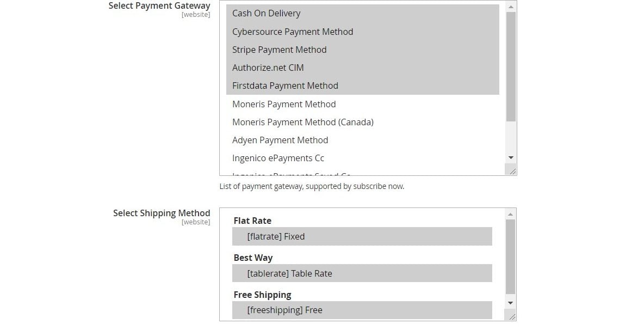Click payment gateway list resize handle
Viewport: 644px width, 330px height.
[512, 170]
